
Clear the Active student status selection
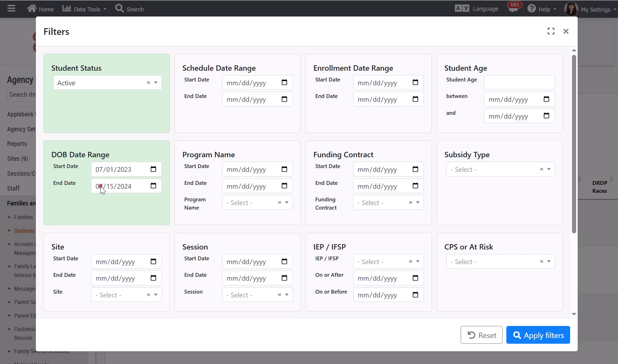pyautogui.click(x=148, y=83)
